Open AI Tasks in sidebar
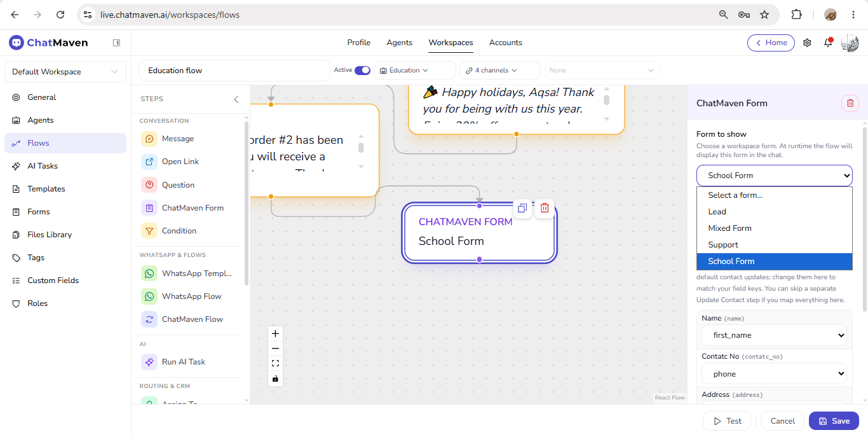The width and height of the screenshot is (868, 437). click(65, 166)
